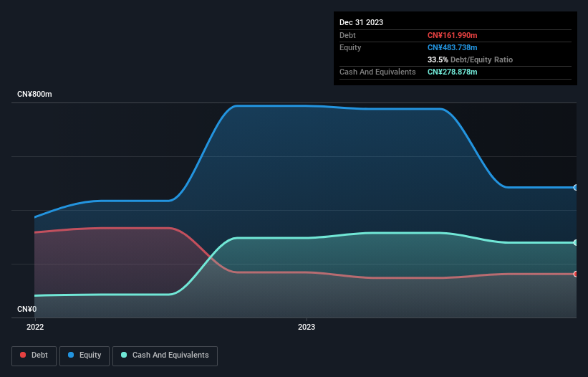Toggle the Equity series legend button

point(85,355)
